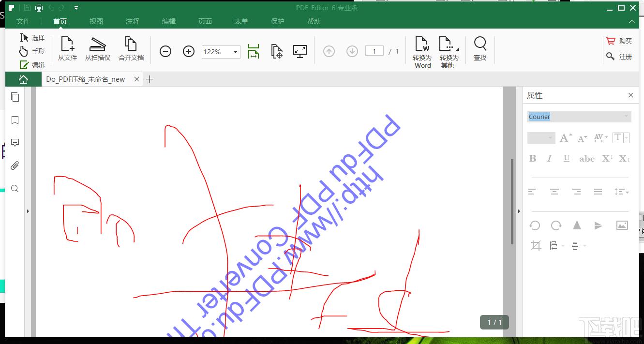
Task: Click the save icon in title bar
Action: click(28, 8)
